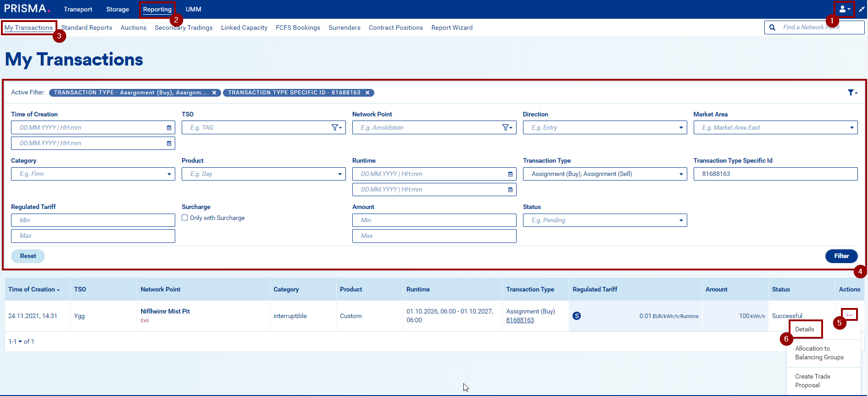Screen dimensions: 868x396
Task: Enable Only with Surcharge checkbox
Action: [185, 218]
